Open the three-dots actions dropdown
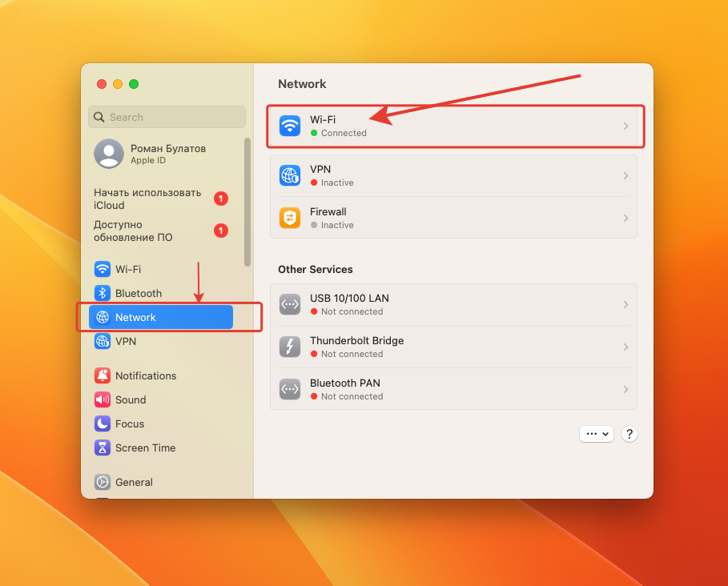The width and height of the screenshot is (728, 586). [597, 434]
